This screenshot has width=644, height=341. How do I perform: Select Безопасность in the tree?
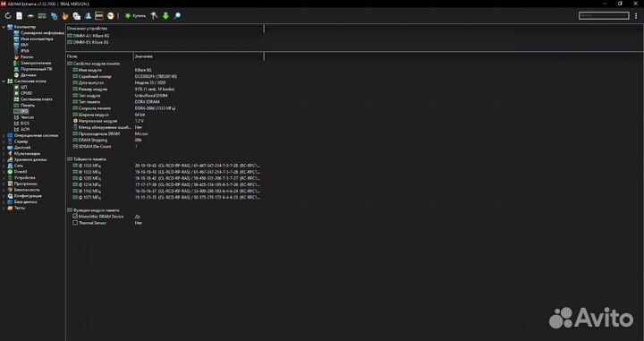27,190
